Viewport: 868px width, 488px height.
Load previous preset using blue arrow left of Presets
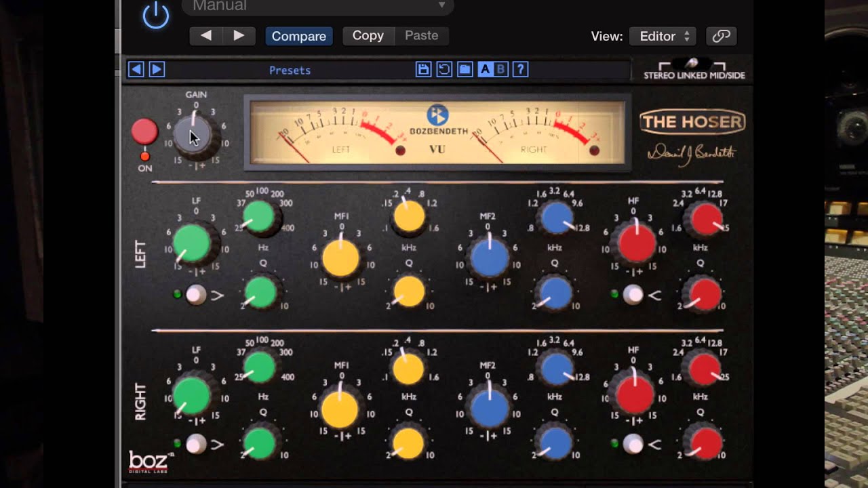click(136, 69)
